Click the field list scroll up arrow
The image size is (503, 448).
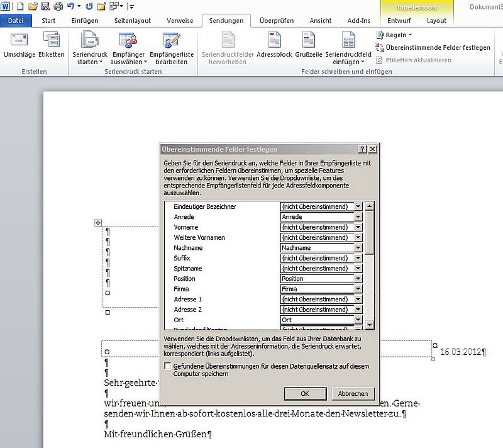point(370,206)
